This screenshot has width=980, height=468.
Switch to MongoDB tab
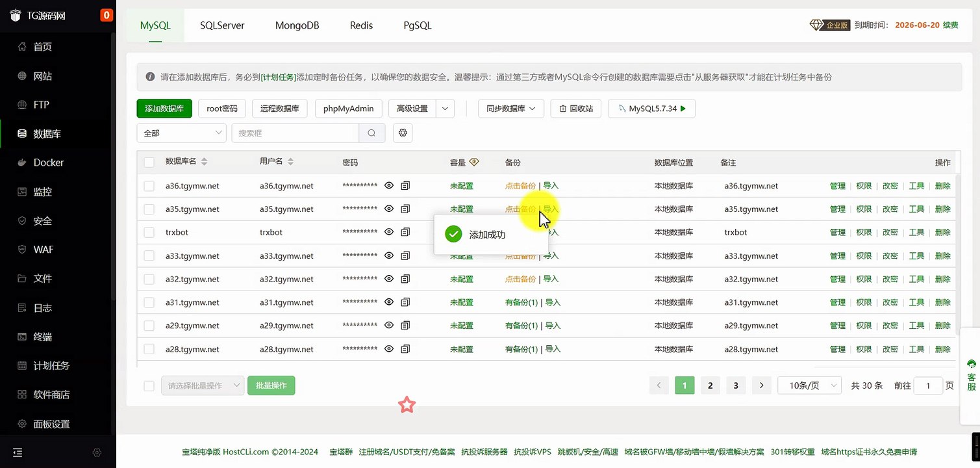coord(297,25)
